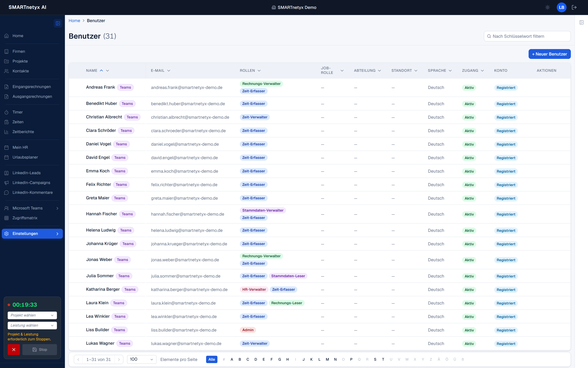Open the LB user avatar
Viewport: 588px width, 368px height.
click(x=561, y=7)
